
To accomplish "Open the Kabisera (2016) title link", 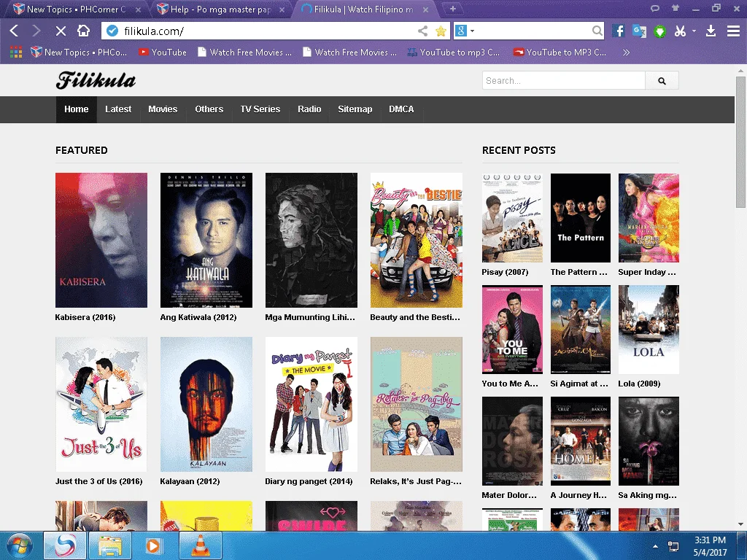I will pyautogui.click(x=85, y=318).
